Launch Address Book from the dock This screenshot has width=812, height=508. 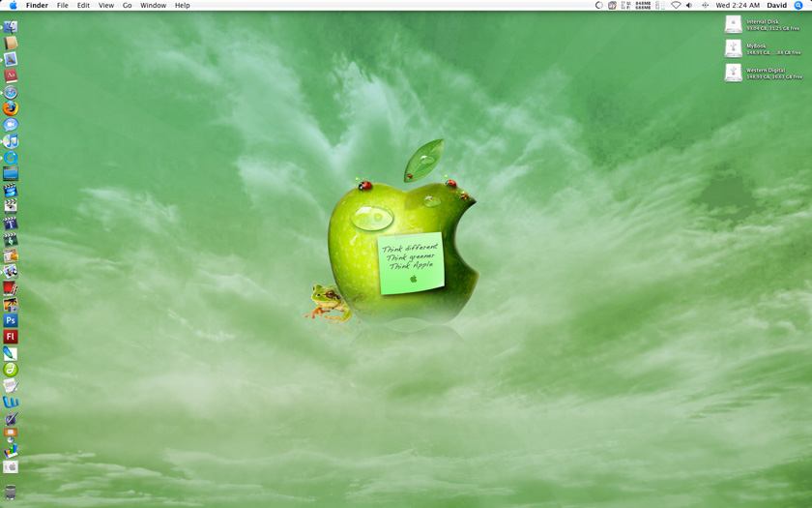tap(11, 43)
